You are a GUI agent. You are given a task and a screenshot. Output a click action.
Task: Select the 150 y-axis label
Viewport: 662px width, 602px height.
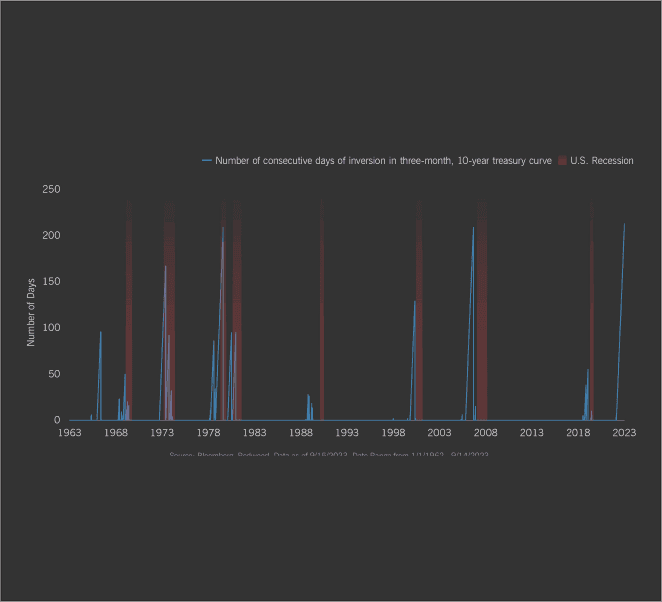pos(51,281)
